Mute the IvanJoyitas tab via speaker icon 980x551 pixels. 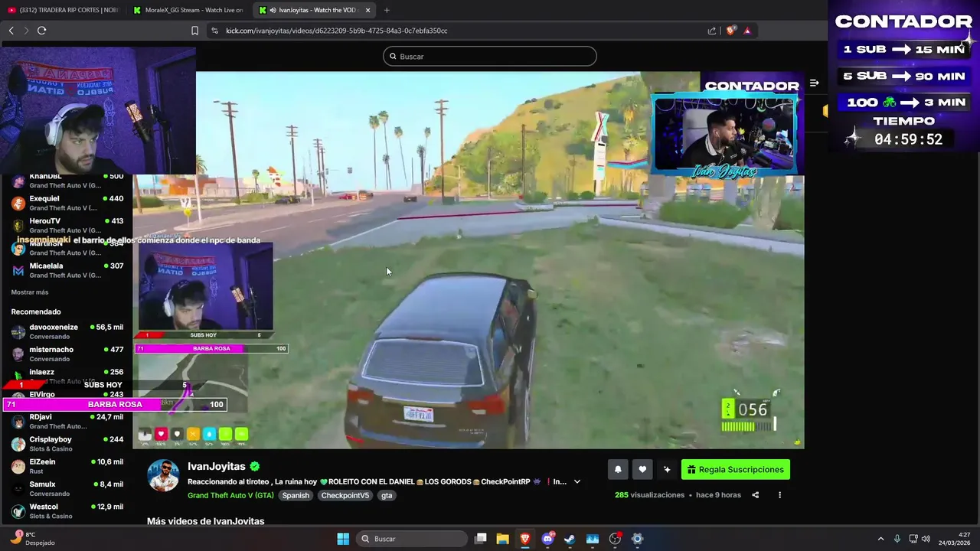click(x=273, y=10)
